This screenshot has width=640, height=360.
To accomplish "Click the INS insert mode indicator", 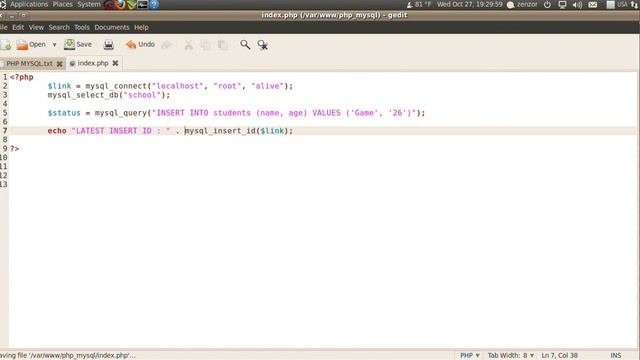I will [616, 356].
